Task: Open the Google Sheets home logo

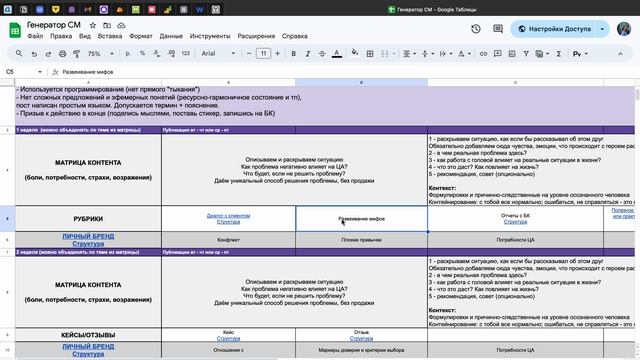Action: pos(15,30)
